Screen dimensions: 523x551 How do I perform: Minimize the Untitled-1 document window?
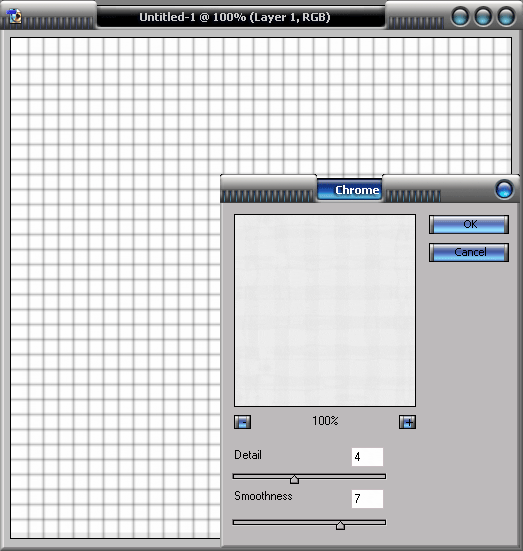(460, 16)
